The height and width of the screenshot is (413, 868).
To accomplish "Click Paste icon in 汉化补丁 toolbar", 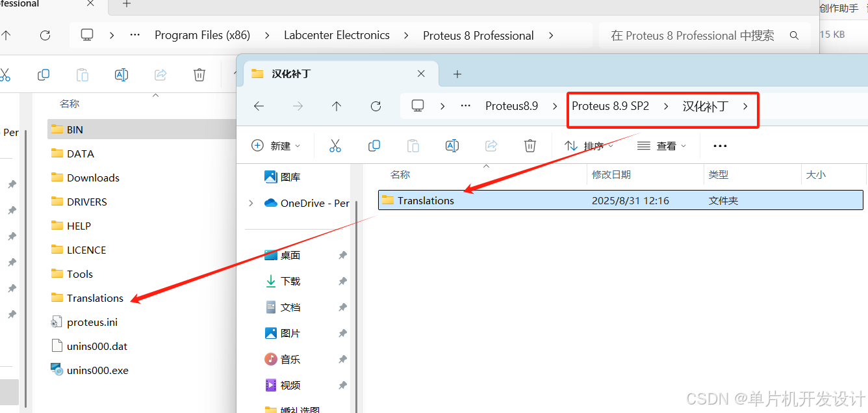I will click(413, 146).
